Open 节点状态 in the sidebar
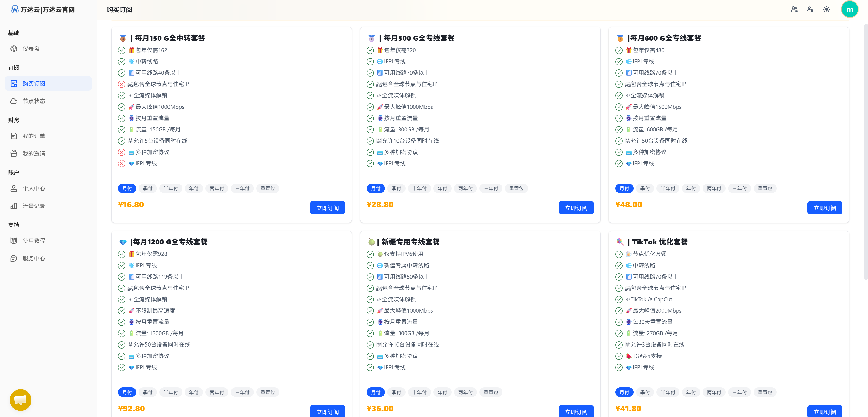Viewport: 868px width, 417px height. [48, 101]
